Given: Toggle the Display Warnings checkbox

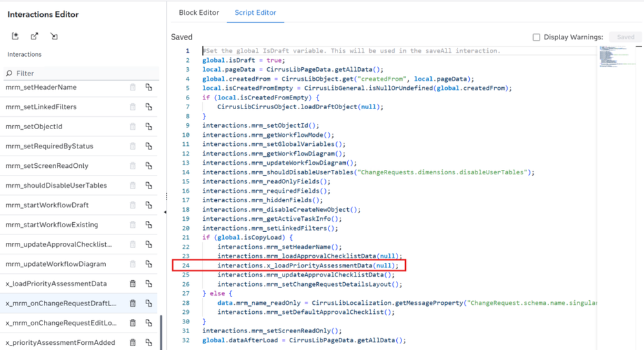Looking at the screenshot, I should [x=536, y=37].
